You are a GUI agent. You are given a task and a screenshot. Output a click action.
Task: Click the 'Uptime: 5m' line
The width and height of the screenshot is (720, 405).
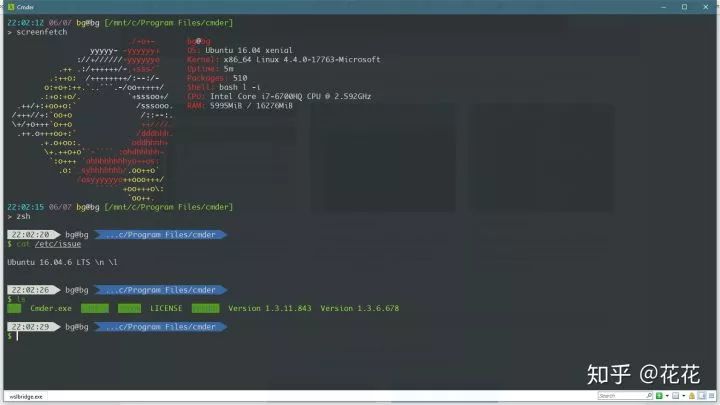210,69
